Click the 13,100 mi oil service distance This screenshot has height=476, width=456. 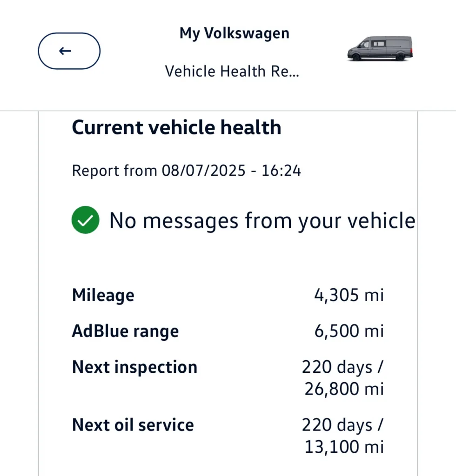[344, 447]
